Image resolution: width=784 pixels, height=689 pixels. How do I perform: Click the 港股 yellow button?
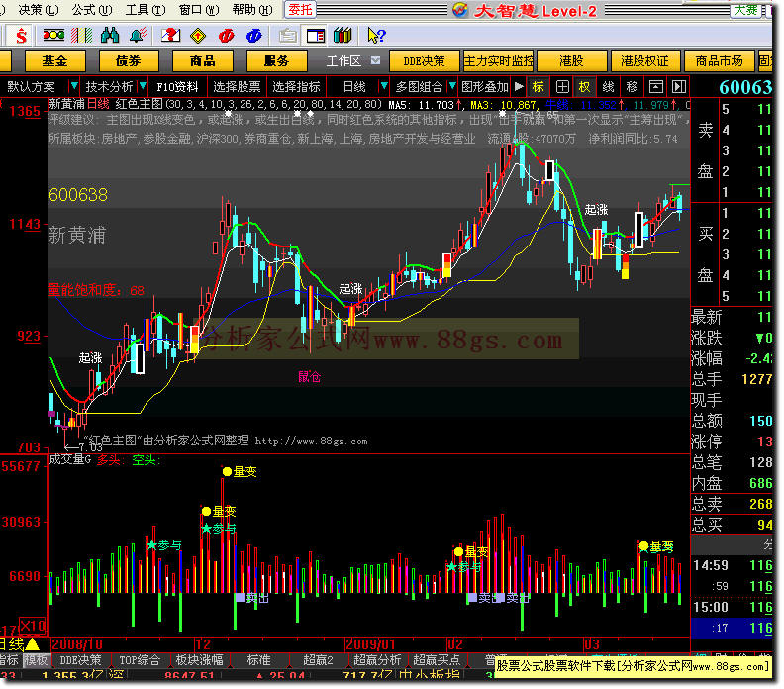pyautogui.click(x=571, y=61)
